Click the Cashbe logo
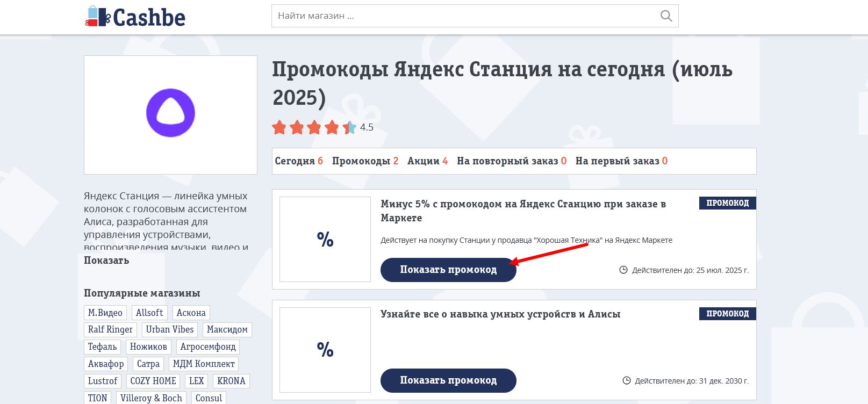Image resolution: width=868 pixels, height=404 pixels. tap(135, 17)
